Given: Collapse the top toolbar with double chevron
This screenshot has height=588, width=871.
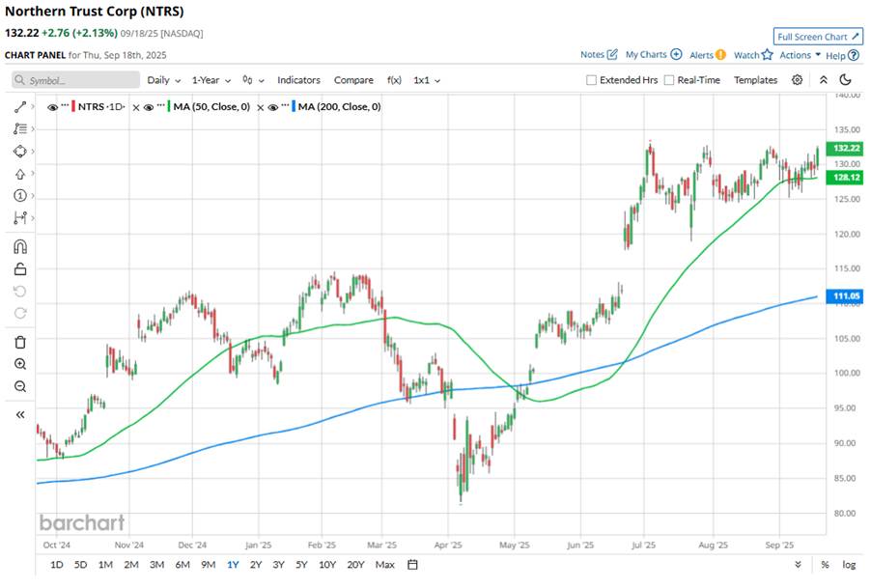Looking at the screenshot, I should (824, 80).
